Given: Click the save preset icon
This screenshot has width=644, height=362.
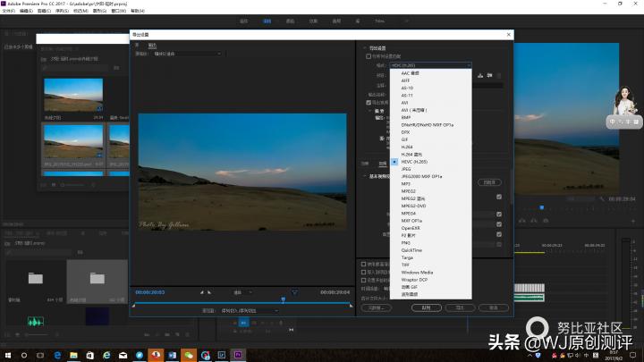Looking at the screenshot, I should coord(481,75).
